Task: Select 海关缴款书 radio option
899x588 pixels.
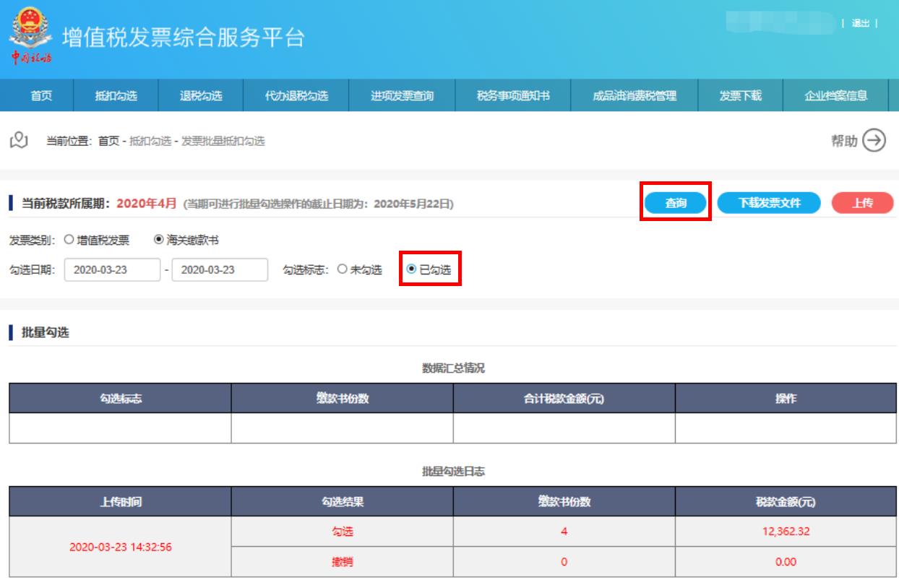Action: [158, 239]
